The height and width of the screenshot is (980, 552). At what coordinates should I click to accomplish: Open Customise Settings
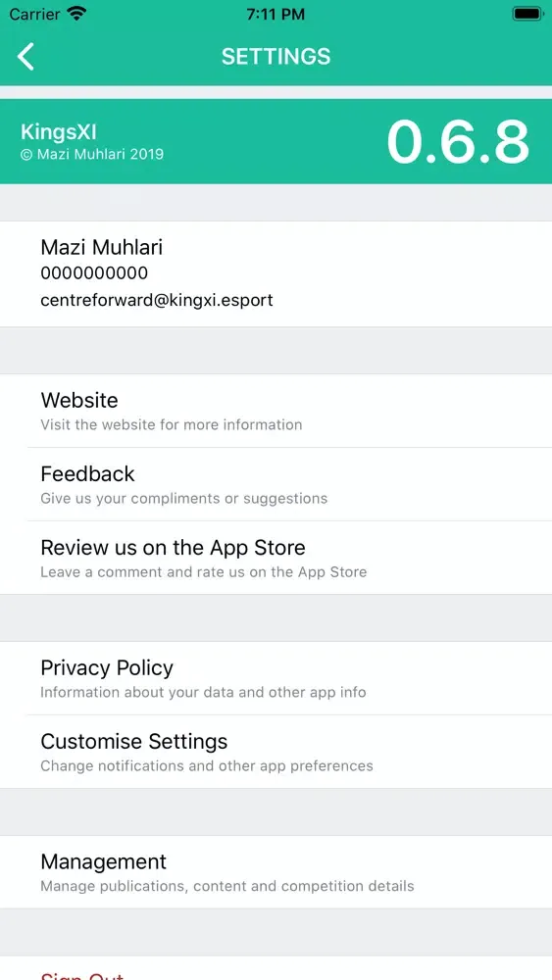(x=276, y=752)
